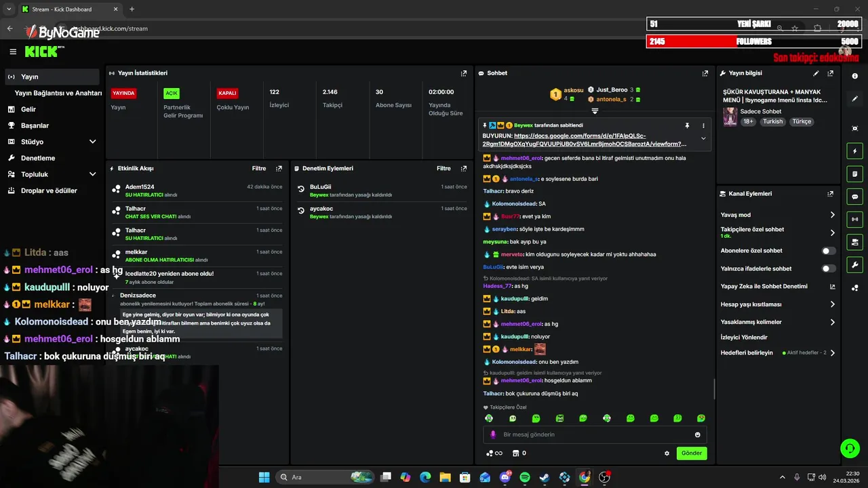Click the chat panel vertical scrollbar

(x=714, y=389)
